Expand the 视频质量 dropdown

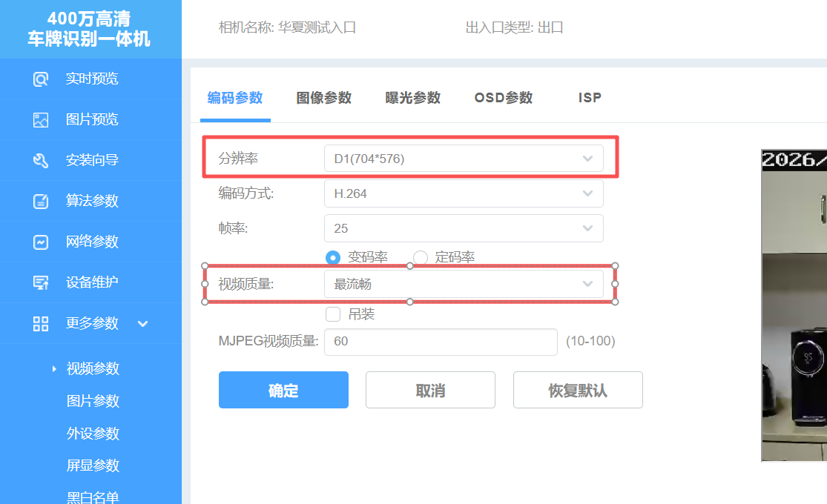click(464, 284)
